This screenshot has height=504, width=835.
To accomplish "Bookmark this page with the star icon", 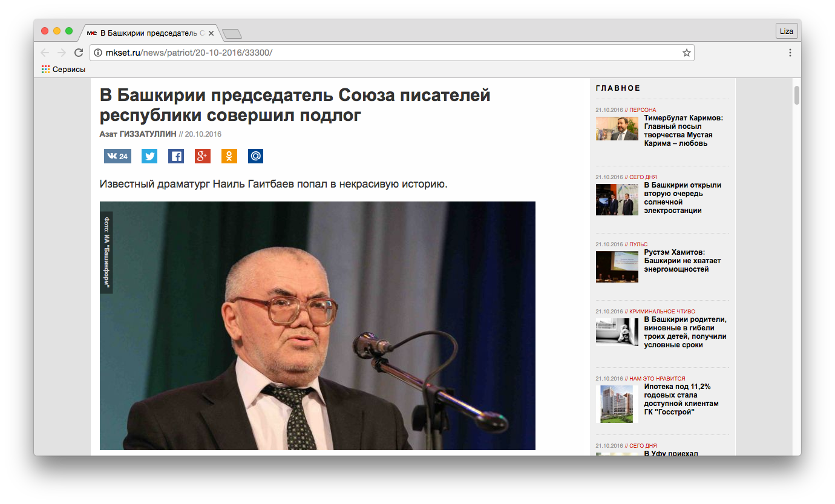I will tap(686, 53).
